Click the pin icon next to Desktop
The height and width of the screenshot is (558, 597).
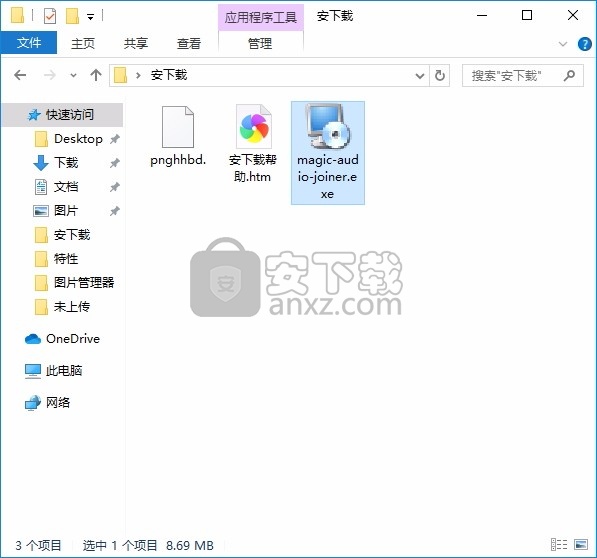point(115,139)
